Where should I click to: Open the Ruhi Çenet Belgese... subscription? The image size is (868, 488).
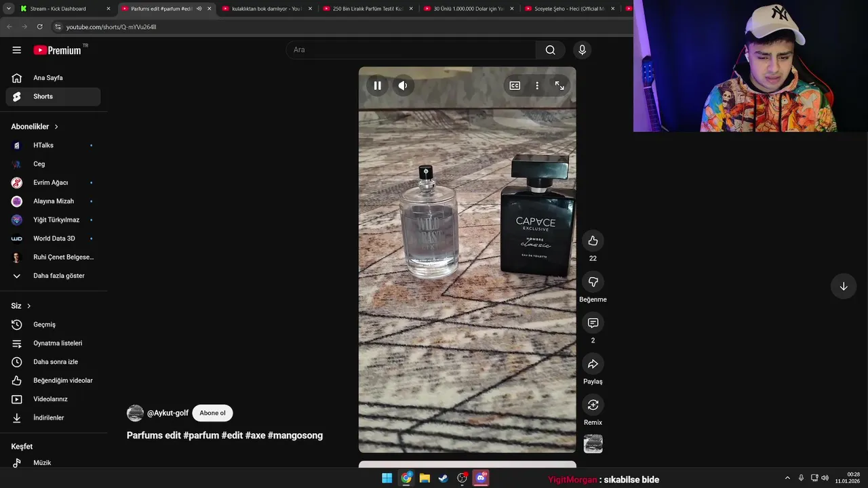point(53,257)
